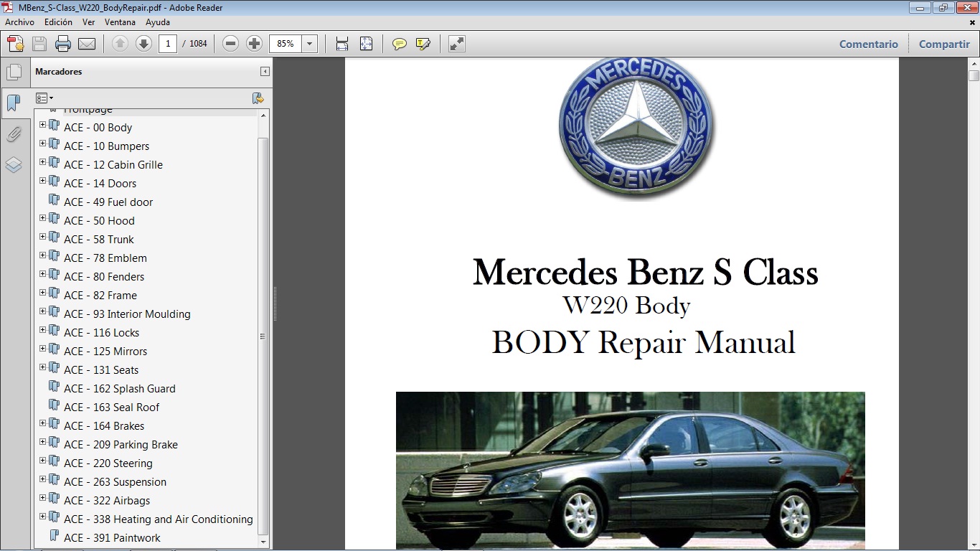
Task: Click the page number input field
Action: (x=168, y=44)
